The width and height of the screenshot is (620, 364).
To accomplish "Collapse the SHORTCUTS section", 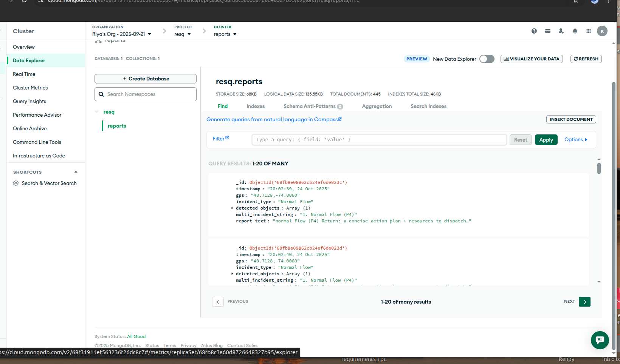I will pos(76,172).
